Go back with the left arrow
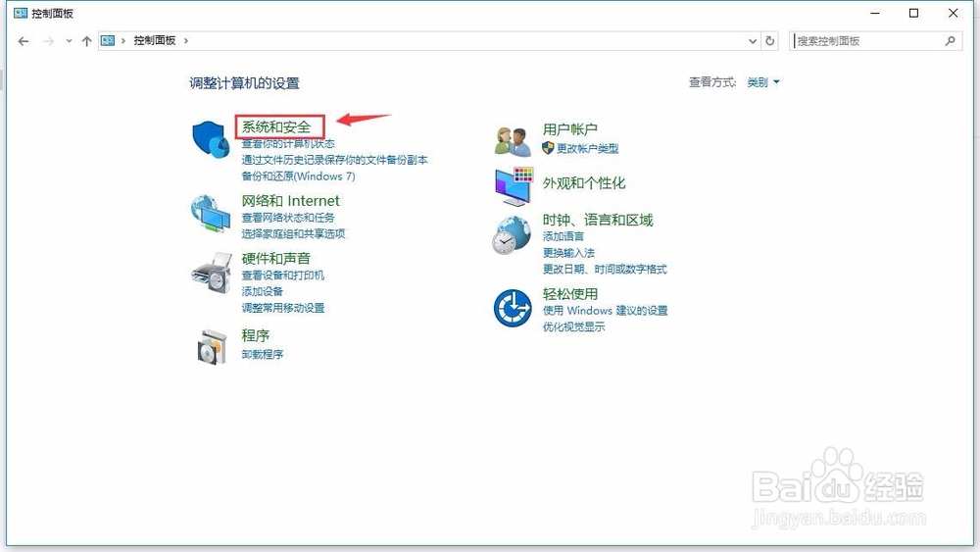 [x=24, y=41]
